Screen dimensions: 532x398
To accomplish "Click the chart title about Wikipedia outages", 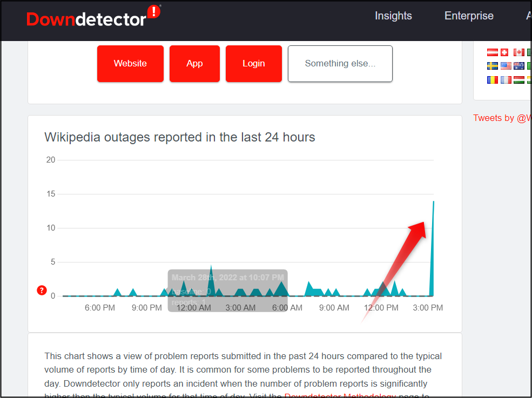I will pos(179,137).
